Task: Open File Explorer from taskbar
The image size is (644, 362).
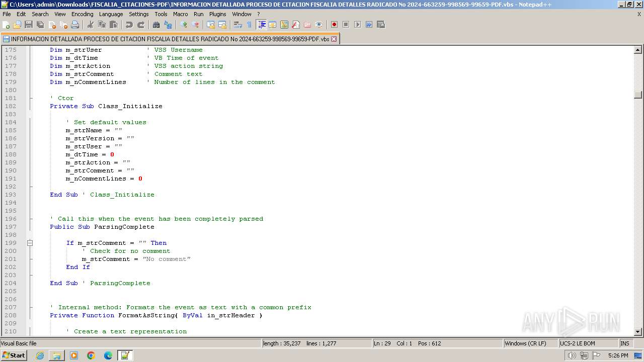Action: pos(57,355)
